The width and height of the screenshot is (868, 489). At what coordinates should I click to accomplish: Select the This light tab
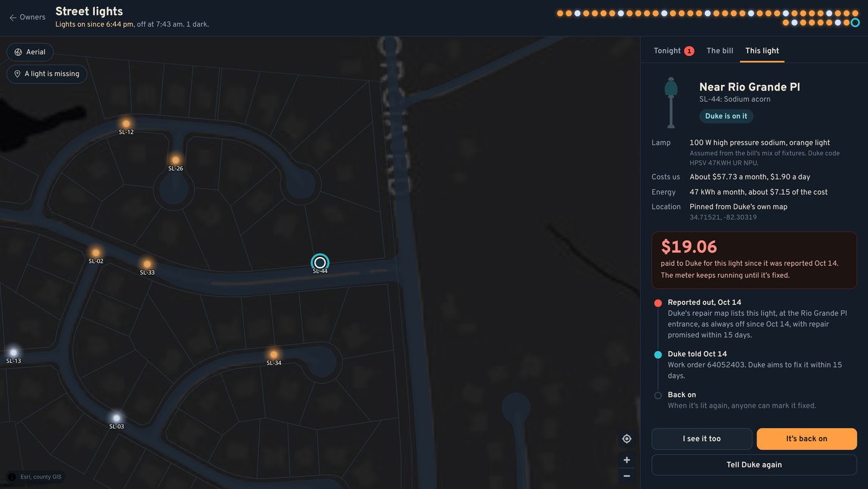[762, 51]
